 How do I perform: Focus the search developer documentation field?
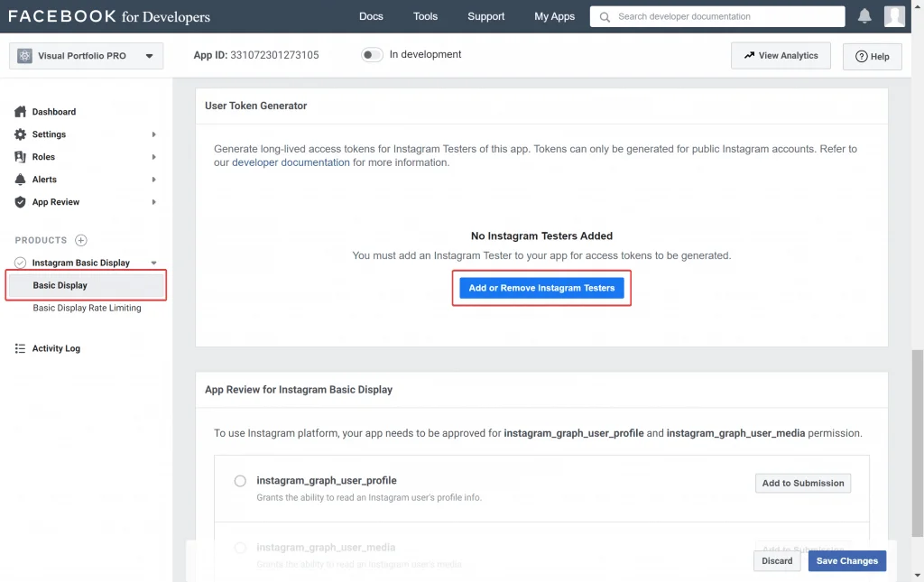[717, 16]
